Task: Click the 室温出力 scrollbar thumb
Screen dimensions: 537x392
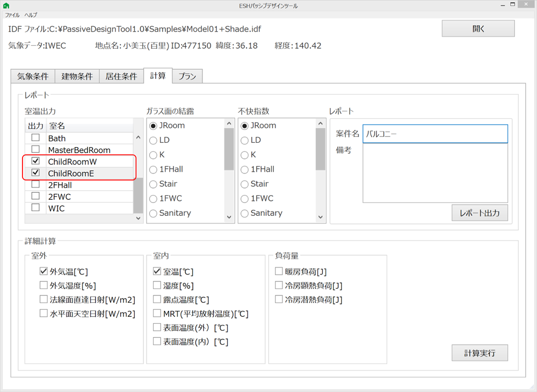Action: point(138,196)
